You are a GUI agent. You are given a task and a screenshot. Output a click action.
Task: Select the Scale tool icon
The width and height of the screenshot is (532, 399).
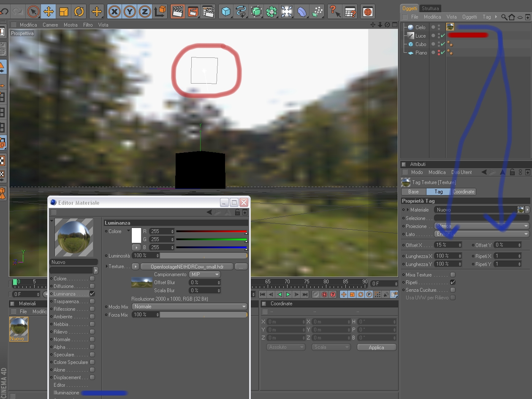pos(64,11)
